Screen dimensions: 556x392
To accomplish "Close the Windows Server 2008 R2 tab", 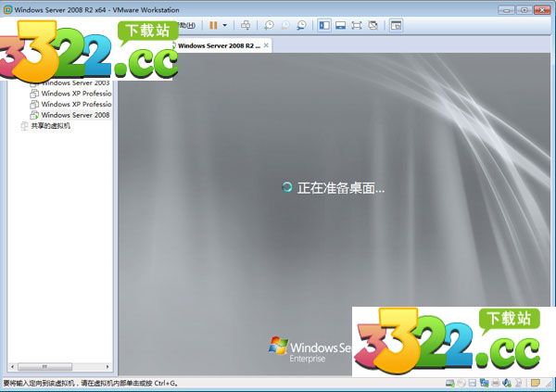I will click(266, 45).
